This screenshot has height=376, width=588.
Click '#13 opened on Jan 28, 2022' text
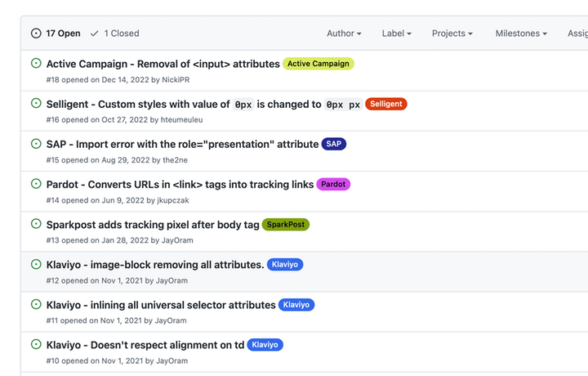[x=97, y=240]
